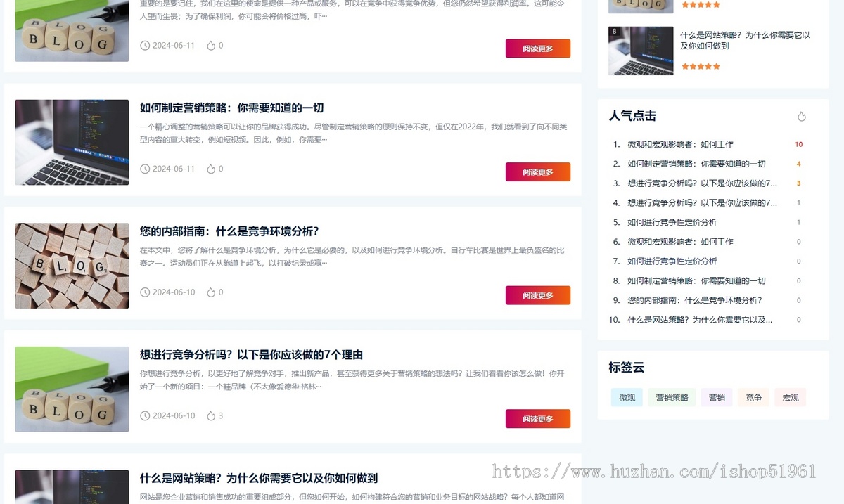
Task: Open article title 如何制定营销策略:你需要知道的一切
Action: tap(231, 108)
